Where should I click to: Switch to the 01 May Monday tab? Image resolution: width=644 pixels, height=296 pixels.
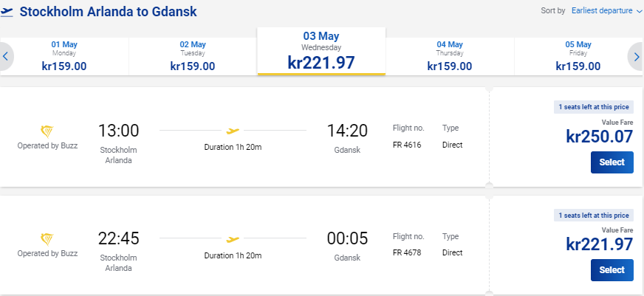[x=64, y=56]
